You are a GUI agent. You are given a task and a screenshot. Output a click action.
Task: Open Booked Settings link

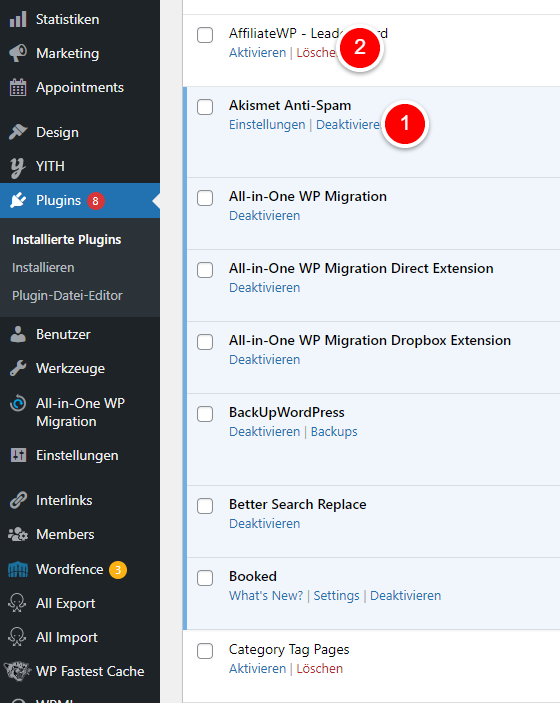[x=336, y=596]
